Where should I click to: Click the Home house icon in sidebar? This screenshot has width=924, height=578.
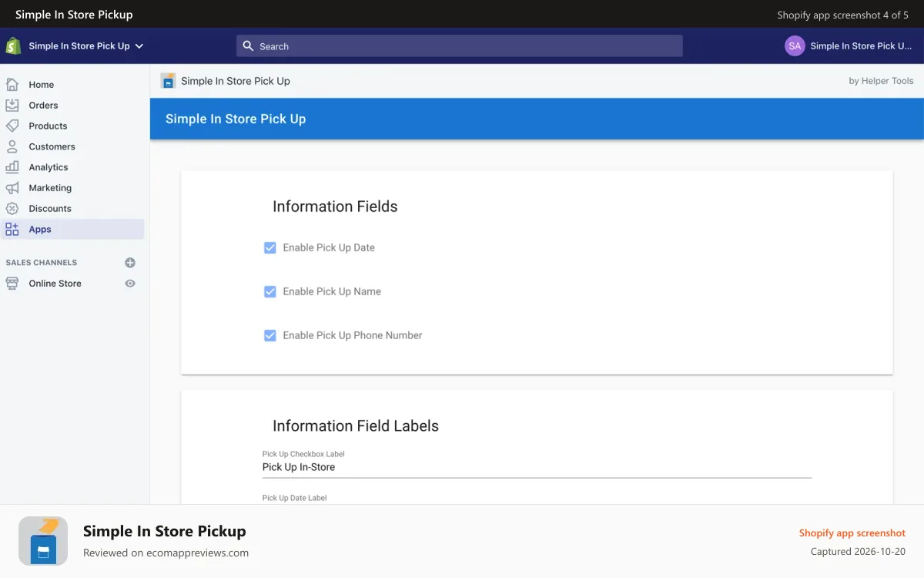[12, 85]
